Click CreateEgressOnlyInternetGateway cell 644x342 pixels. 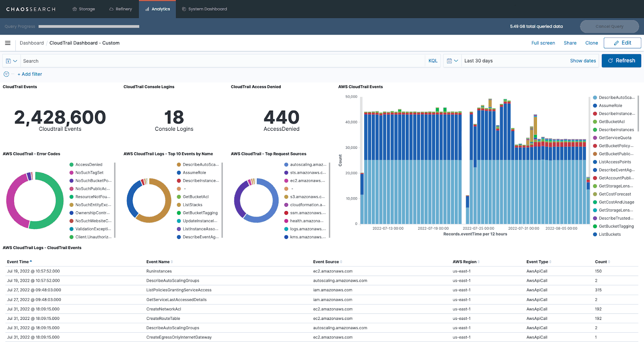[x=179, y=338]
